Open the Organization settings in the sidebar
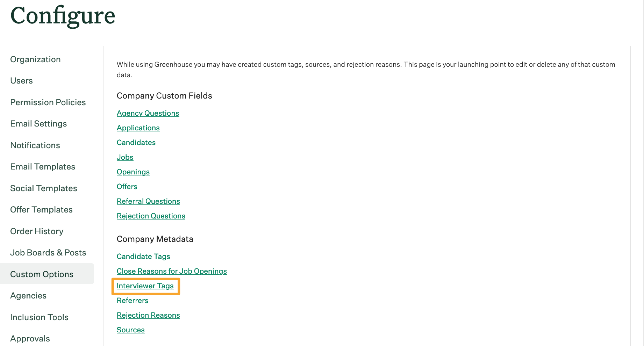This screenshot has width=644, height=346. click(x=35, y=59)
